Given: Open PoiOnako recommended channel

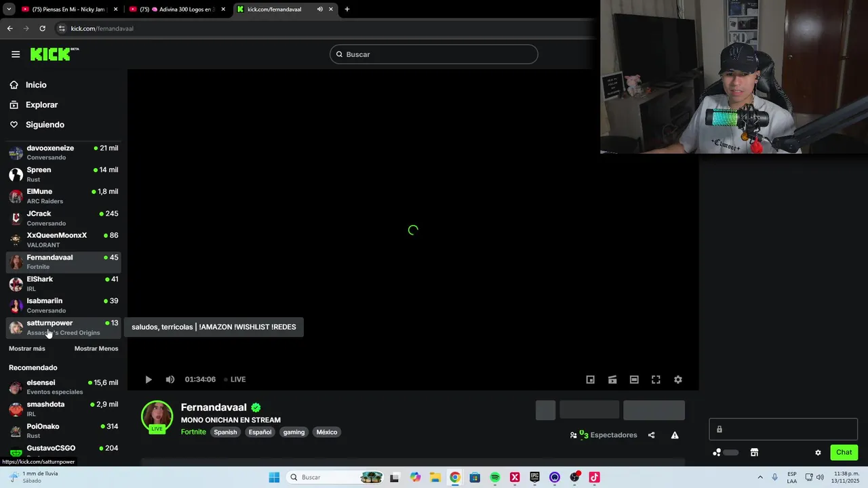Looking at the screenshot, I should point(63,430).
